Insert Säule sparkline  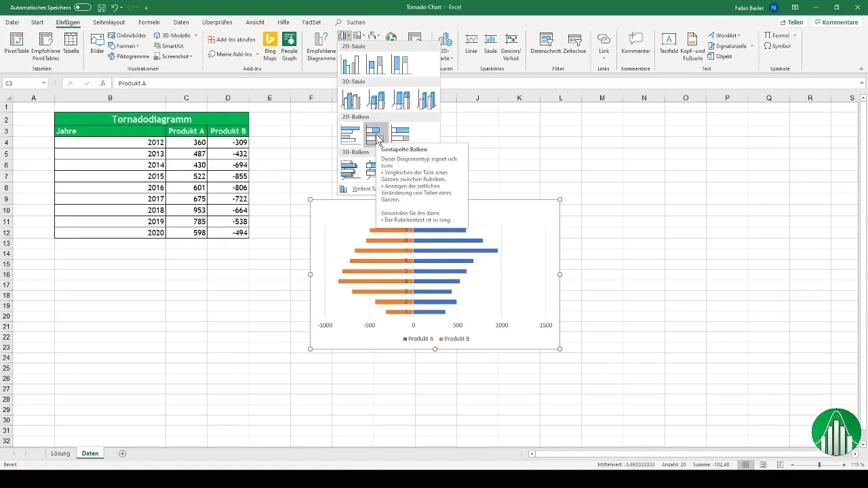(x=490, y=45)
